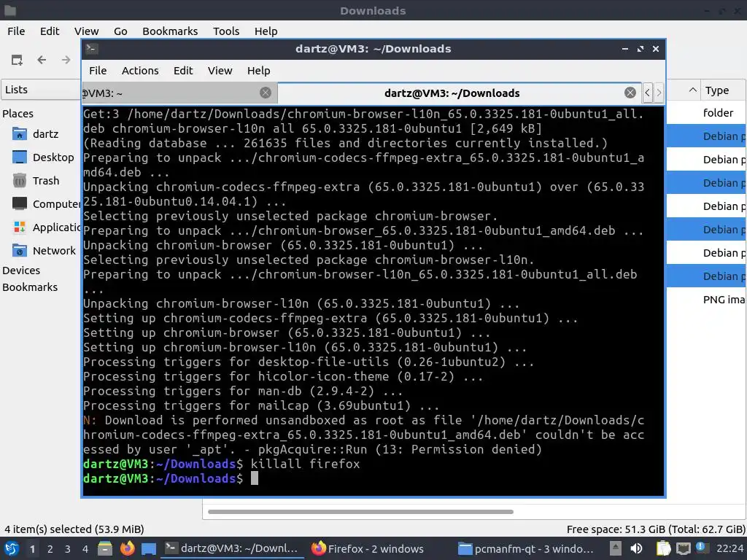747x560 pixels.
Task: Open the volume control in the system tray
Action: coord(636,548)
